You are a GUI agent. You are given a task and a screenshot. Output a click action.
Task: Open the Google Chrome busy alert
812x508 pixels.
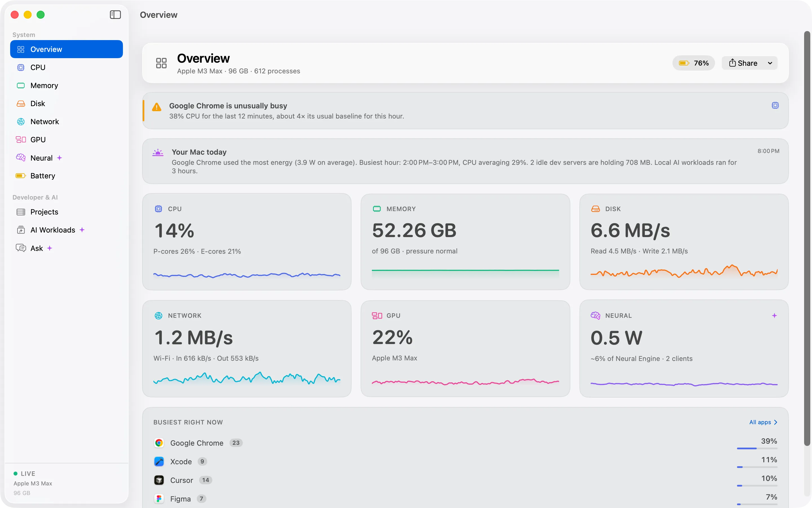point(465,111)
